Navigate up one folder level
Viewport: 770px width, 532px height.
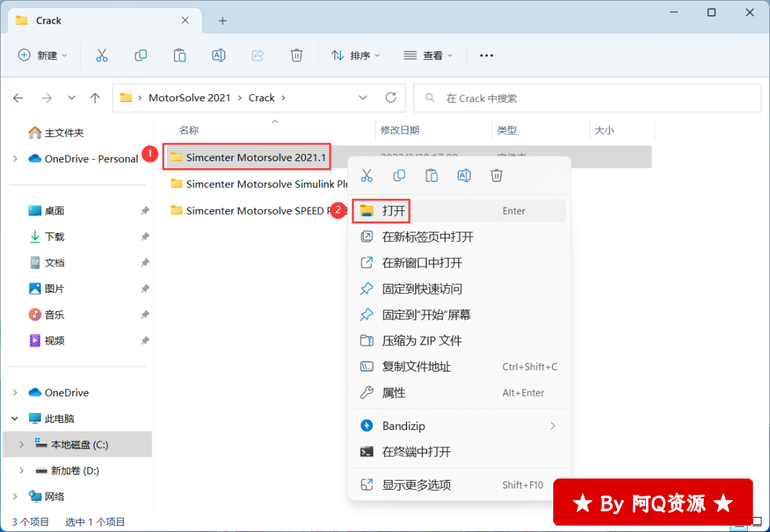tap(95, 98)
